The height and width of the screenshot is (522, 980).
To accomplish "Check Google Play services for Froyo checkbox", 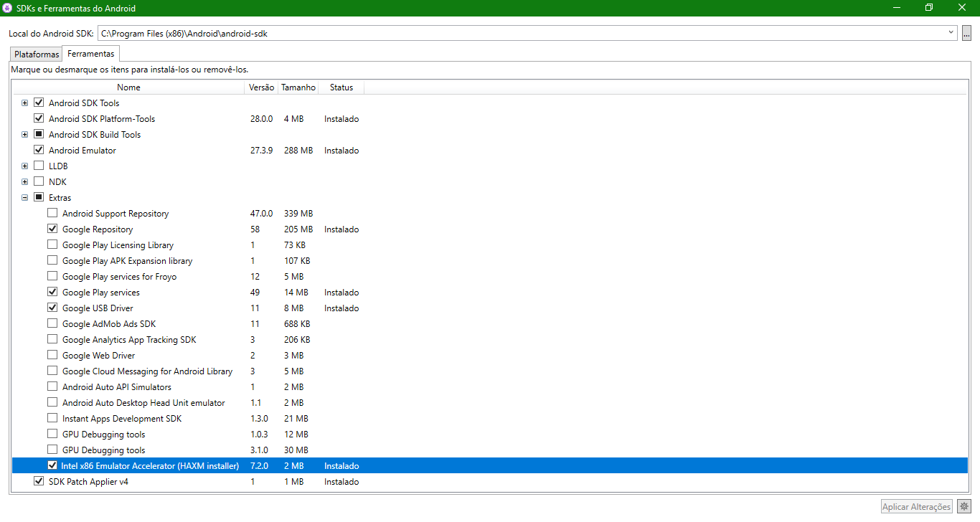I will point(52,276).
